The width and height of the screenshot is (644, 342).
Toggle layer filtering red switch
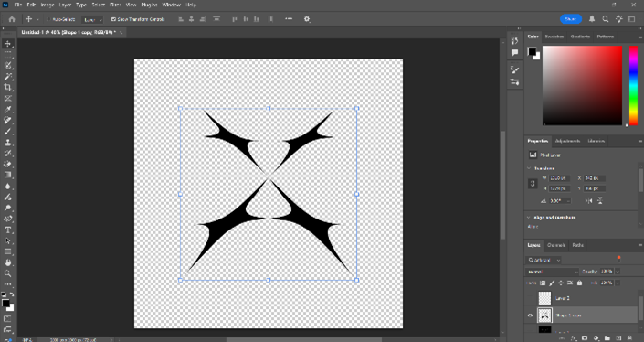pos(618,259)
